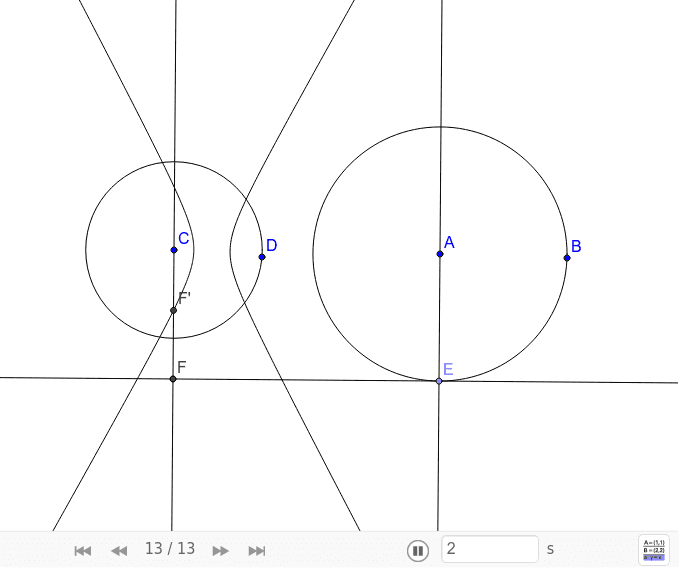This screenshot has width=680, height=568.
Task: Open the construction protocol icon
Action: tap(654, 550)
